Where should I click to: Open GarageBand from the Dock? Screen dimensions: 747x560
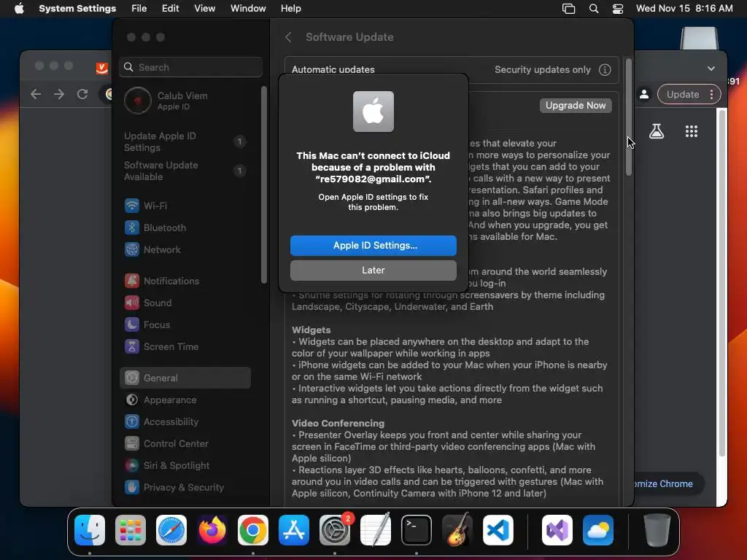pos(457,530)
